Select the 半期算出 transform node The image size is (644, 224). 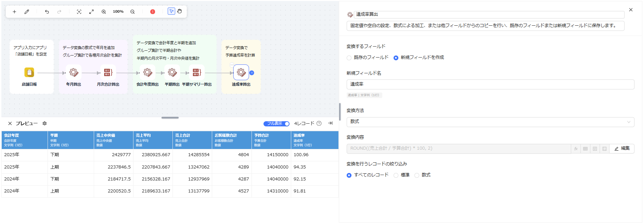172,73
